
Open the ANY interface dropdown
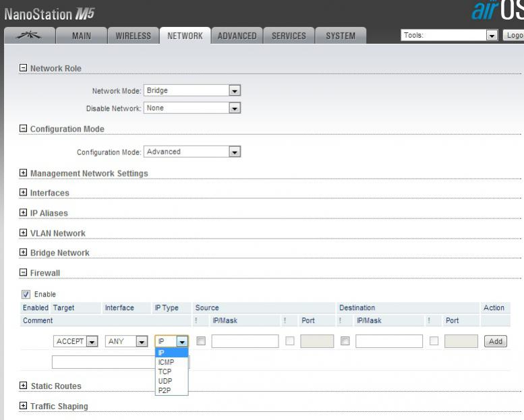point(126,341)
